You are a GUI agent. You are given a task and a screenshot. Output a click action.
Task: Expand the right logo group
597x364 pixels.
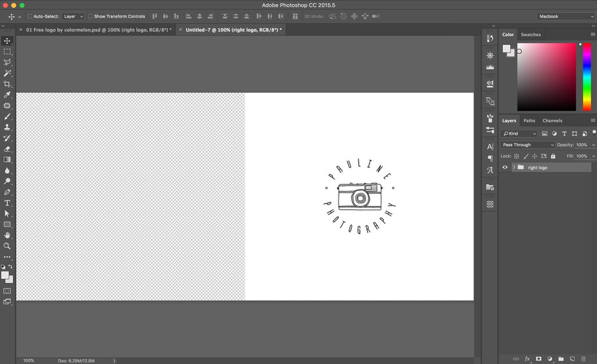(x=513, y=167)
